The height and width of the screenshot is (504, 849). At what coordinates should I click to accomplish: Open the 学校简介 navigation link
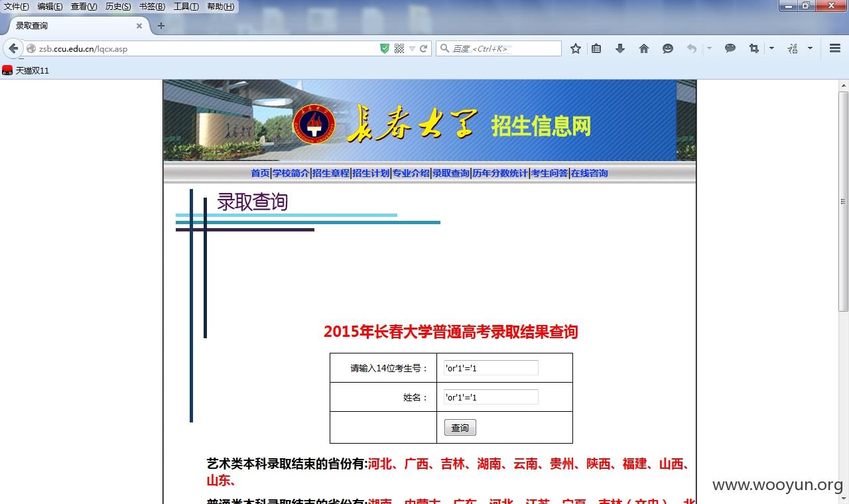(x=291, y=173)
